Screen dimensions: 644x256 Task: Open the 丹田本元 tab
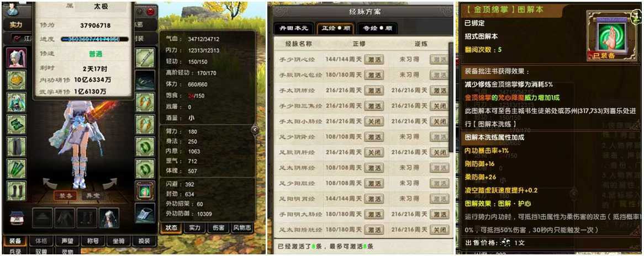click(294, 29)
